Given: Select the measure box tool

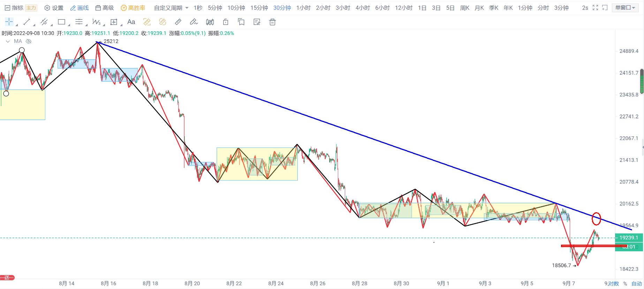Looking at the screenshot, I should click(114, 22).
